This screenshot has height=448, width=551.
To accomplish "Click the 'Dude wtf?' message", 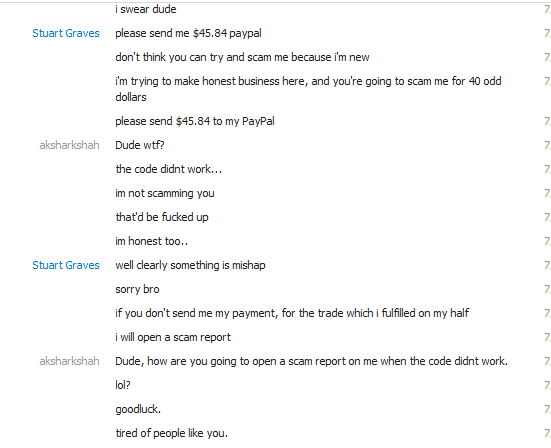I will tap(140, 145).
